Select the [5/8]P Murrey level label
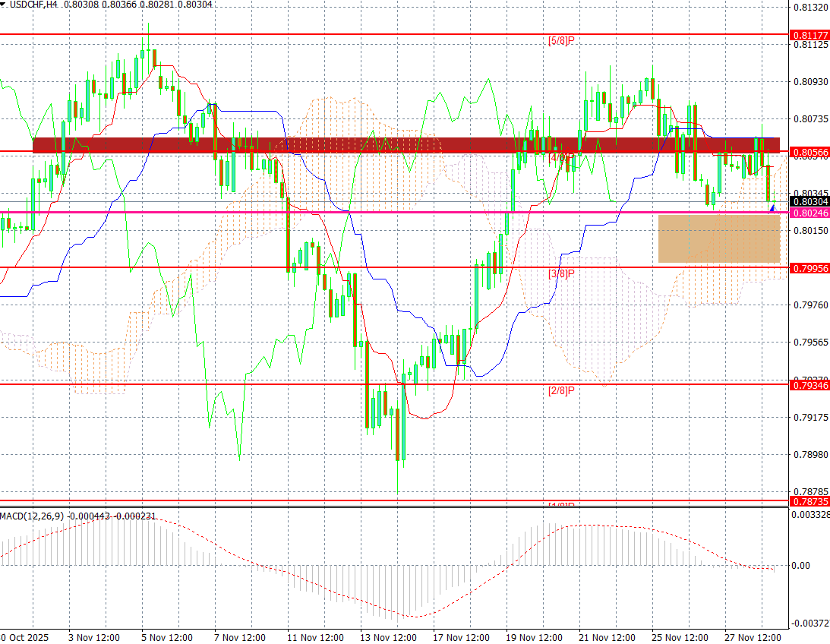The height and width of the screenshot is (644, 830). (562, 41)
